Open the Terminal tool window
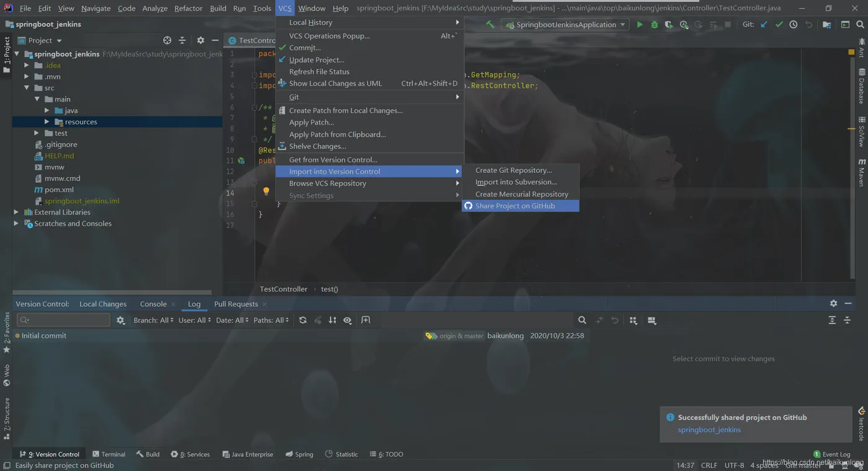Image resolution: width=868 pixels, height=471 pixels. [108, 454]
